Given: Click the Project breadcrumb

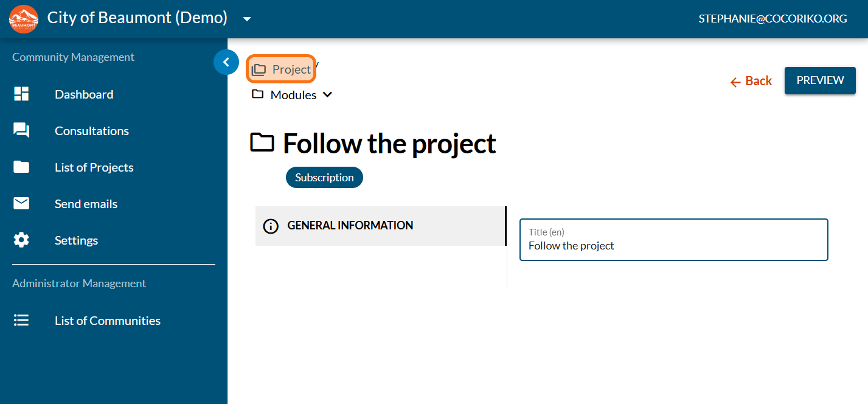Looking at the screenshot, I should tap(281, 69).
